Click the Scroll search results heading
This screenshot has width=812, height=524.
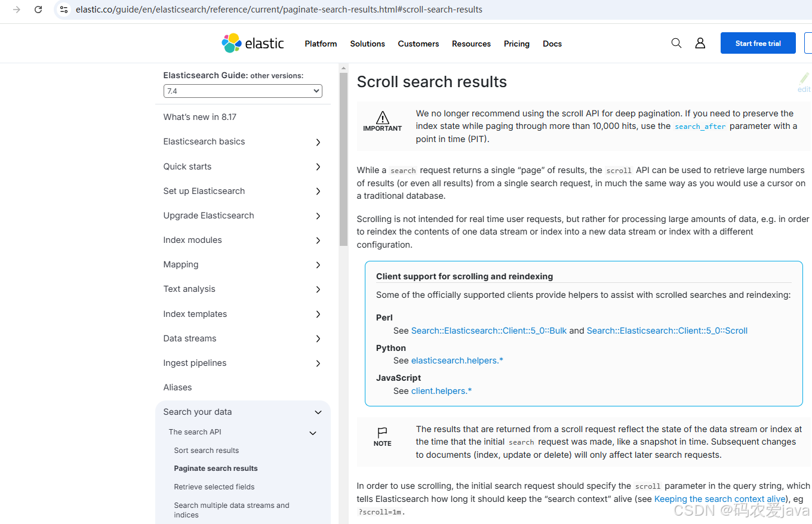pyautogui.click(x=432, y=82)
